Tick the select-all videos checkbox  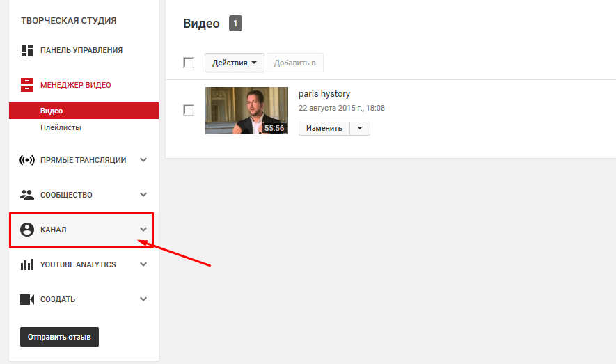coord(189,63)
